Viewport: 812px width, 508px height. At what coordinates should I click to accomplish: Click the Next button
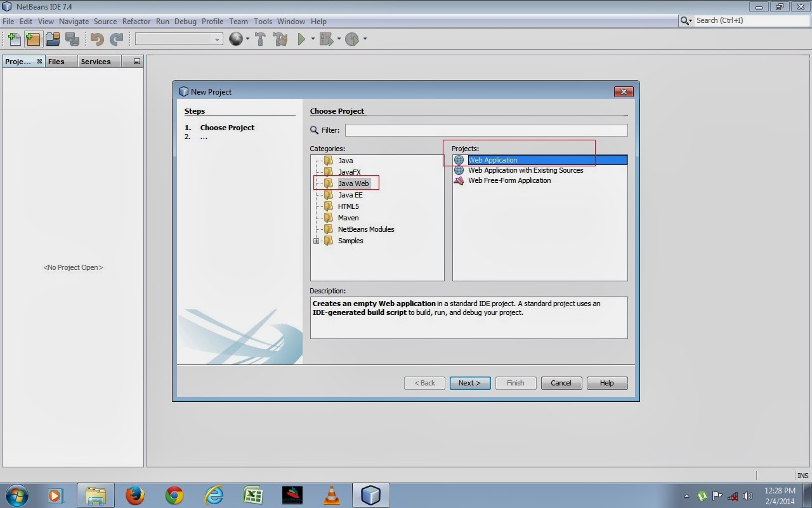470,383
